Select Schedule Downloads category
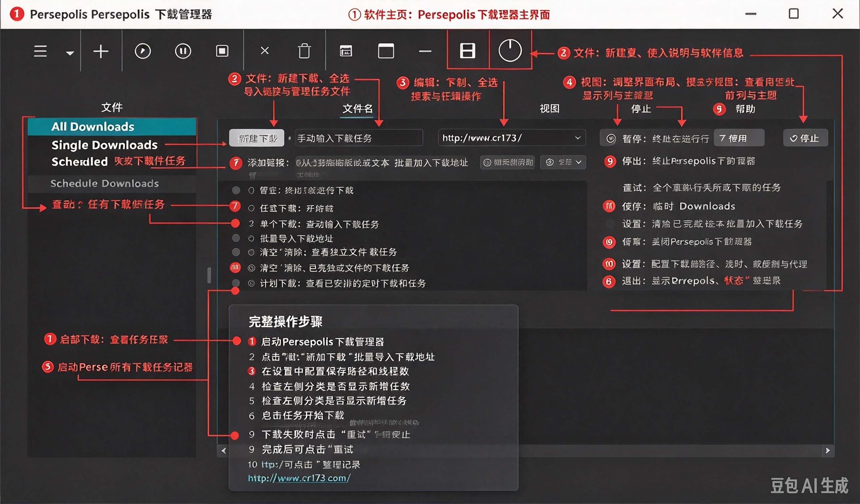Image resolution: width=860 pixels, height=504 pixels. (x=112, y=183)
